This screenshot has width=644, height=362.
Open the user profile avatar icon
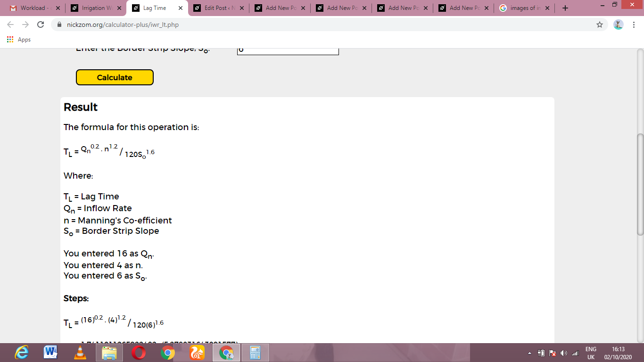coord(619,25)
